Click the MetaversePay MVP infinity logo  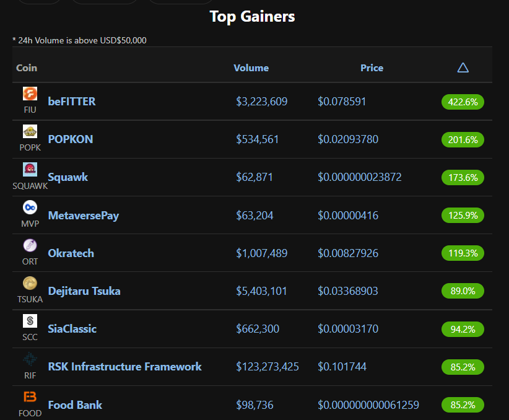tap(30, 208)
